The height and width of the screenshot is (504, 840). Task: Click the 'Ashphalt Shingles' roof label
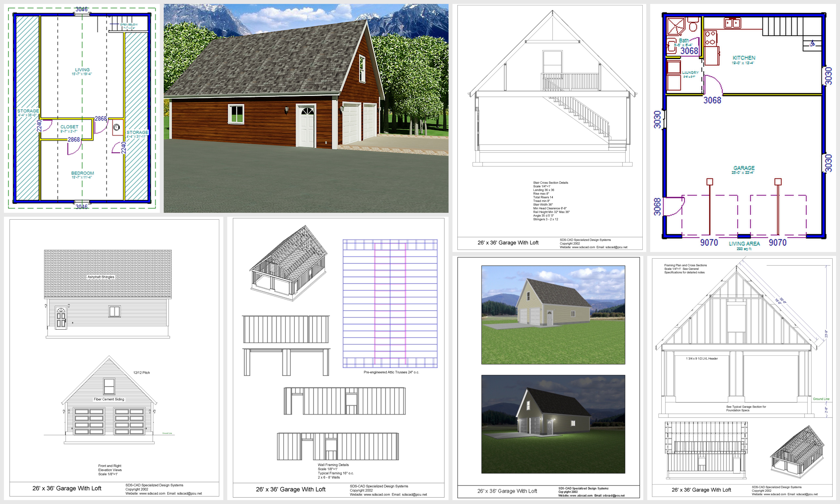click(101, 277)
